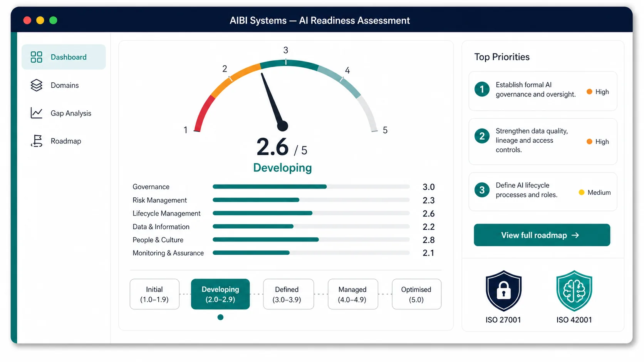This screenshot has height=362, width=644.
Task: Open Define AI lifecycle processes priority card
Action: (x=543, y=191)
